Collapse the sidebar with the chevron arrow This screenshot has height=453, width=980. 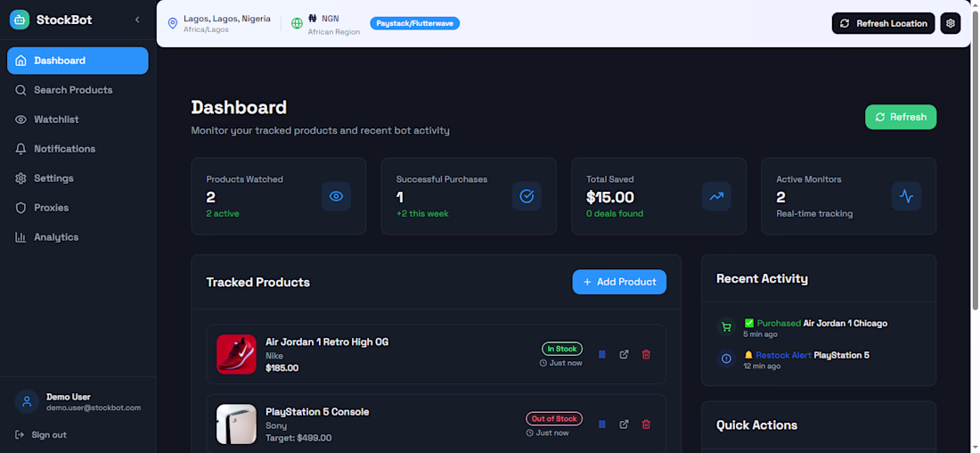(x=137, y=20)
